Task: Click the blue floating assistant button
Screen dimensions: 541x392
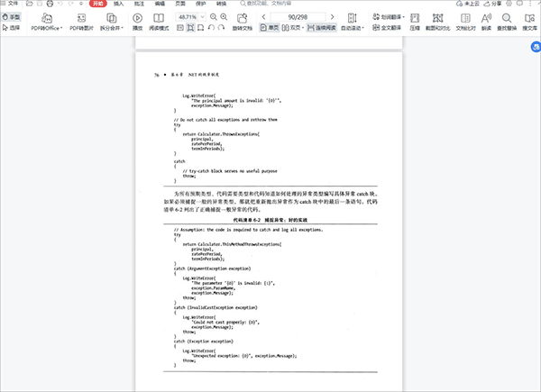Action: (x=536, y=47)
